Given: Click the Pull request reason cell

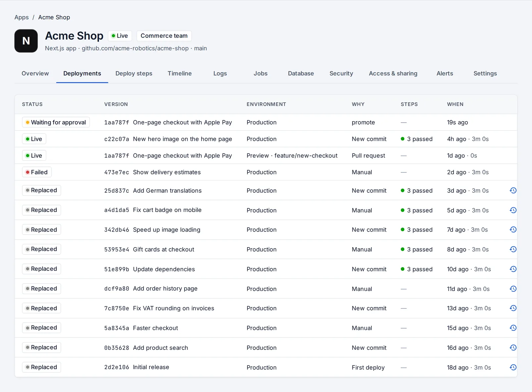Looking at the screenshot, I should click(x=368, y=155).
